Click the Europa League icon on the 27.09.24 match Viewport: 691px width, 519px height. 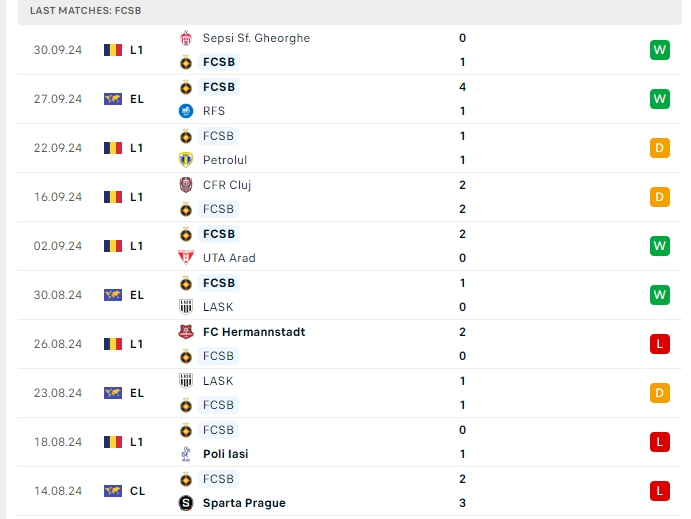coord(113,99)
